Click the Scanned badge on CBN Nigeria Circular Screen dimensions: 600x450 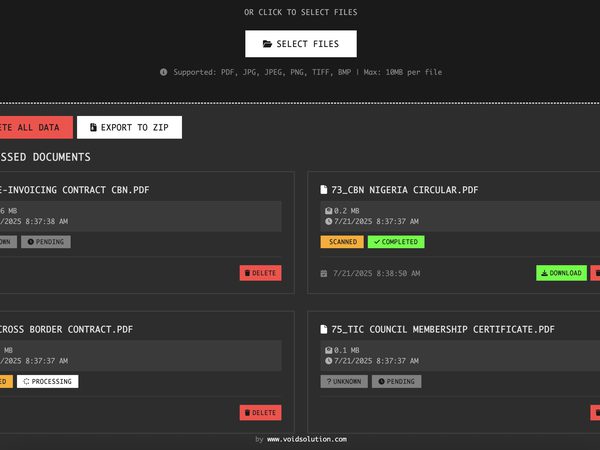(342, 242)
